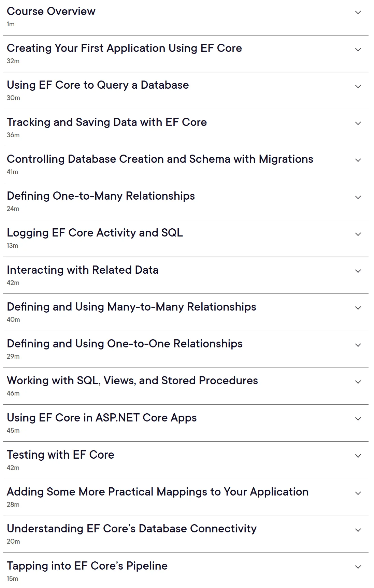Image resolution: width=374 pixels, height=588 pixels.
Task: Expand chevron for Tapping into EF Core's Pipeline
Action: pyautogui.click(x=358, y=567)
